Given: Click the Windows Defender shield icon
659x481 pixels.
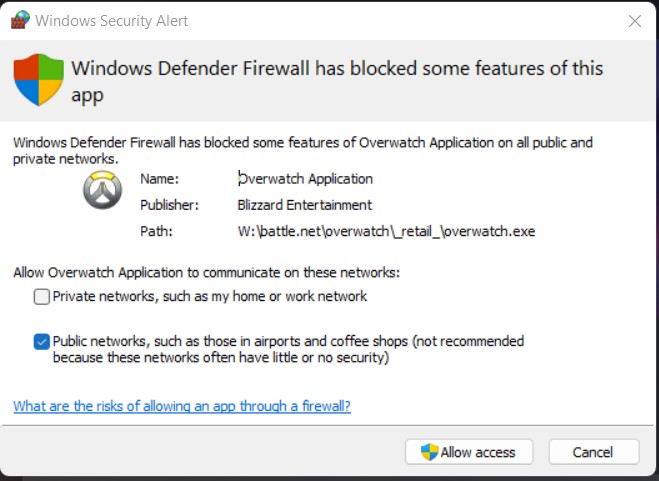Looking at the screenshot, I should click(x=39, y=79).
